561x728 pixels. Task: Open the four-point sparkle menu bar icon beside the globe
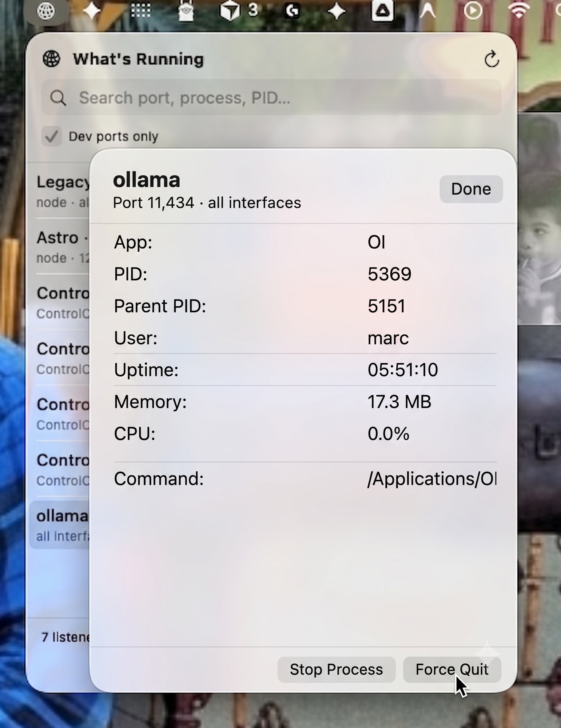92,11
